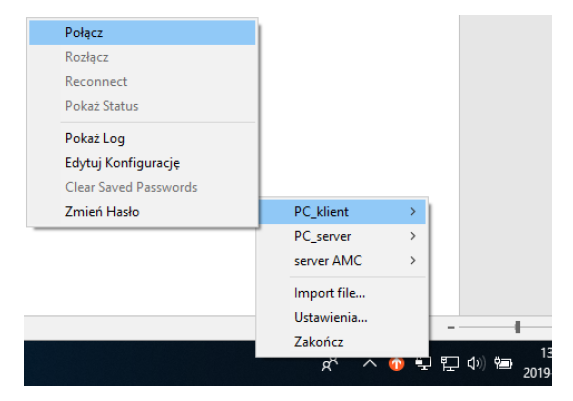The width and height of the screenshot is (573, 401).
Task: Expand server AMC submenu arrow
Action: pos(413,260)
